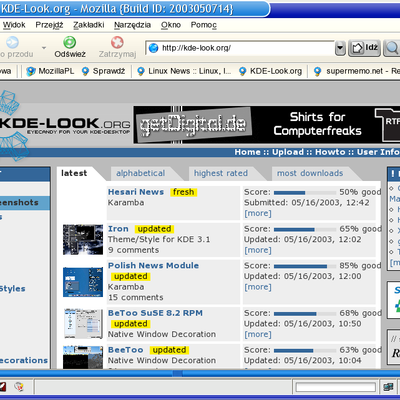Screen dimensions: 400x400
Task: Open the supermemo.net bookmark
Action: (356, 71)
